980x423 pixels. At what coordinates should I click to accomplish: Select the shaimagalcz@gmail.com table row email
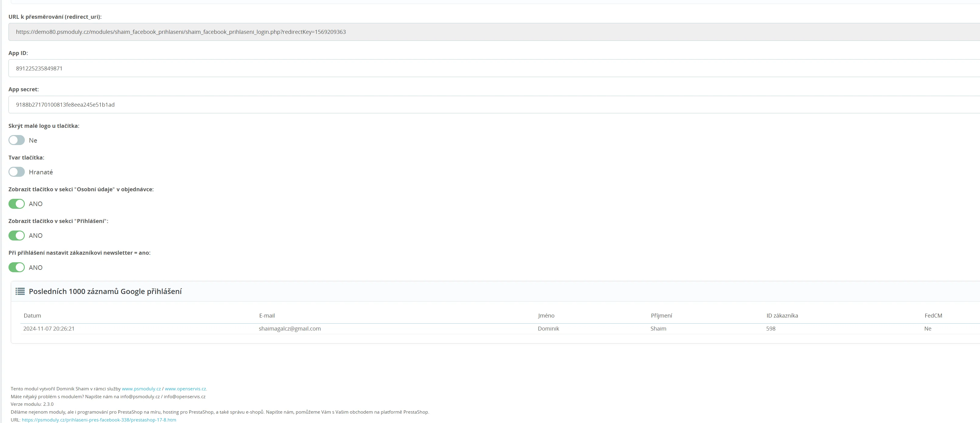290,329
